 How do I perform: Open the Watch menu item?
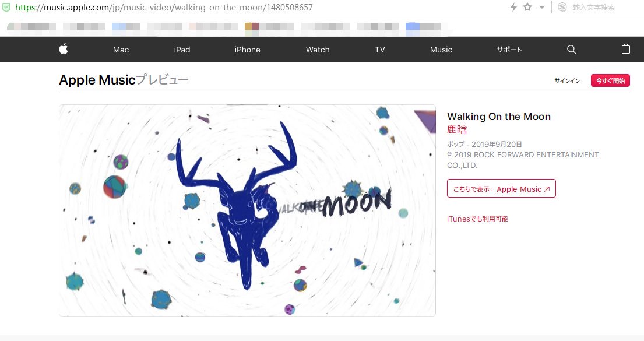(x=318, y=50)
